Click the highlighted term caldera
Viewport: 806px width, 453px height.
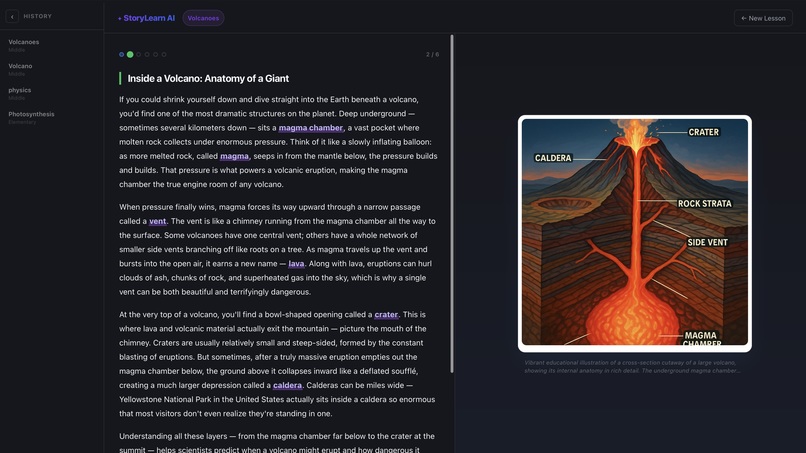[x=287, y=386]
